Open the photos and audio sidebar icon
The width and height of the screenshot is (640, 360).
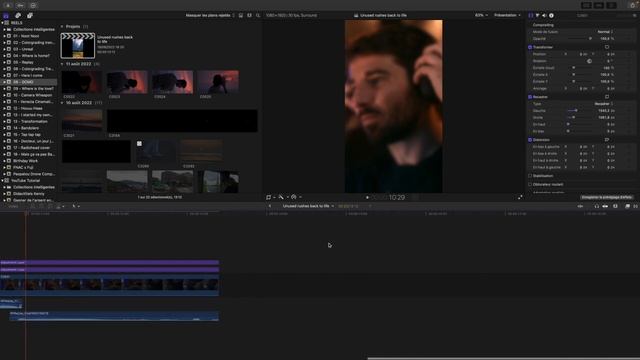[x=18, y=16]
